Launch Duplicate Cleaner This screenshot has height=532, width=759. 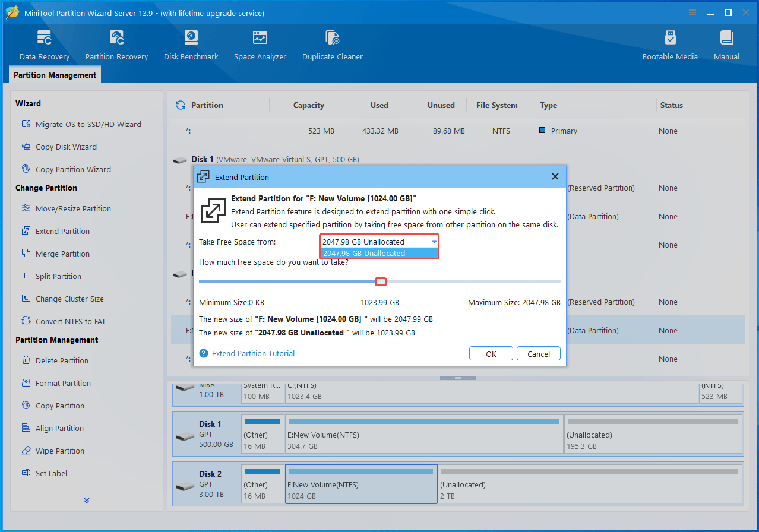click(x=333, y=46)
